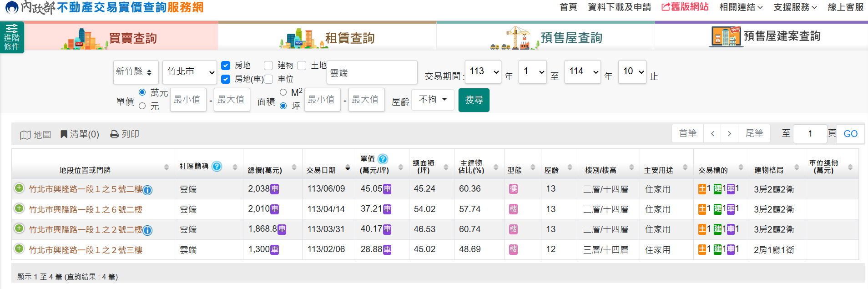This screenshot has width=868, height=289.
Task: Open the 竹北市 district dropdown
Action: click(190, 72)
